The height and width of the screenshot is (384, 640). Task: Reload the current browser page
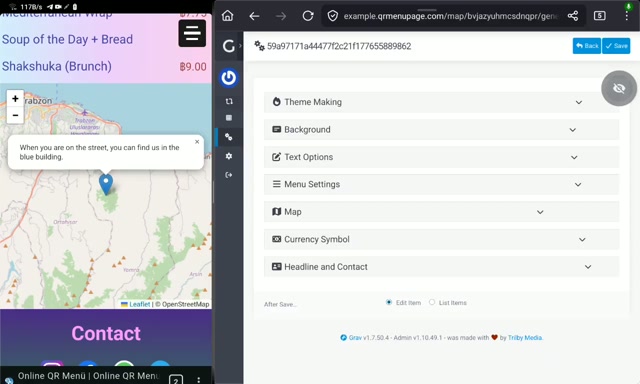coord(308,16)
